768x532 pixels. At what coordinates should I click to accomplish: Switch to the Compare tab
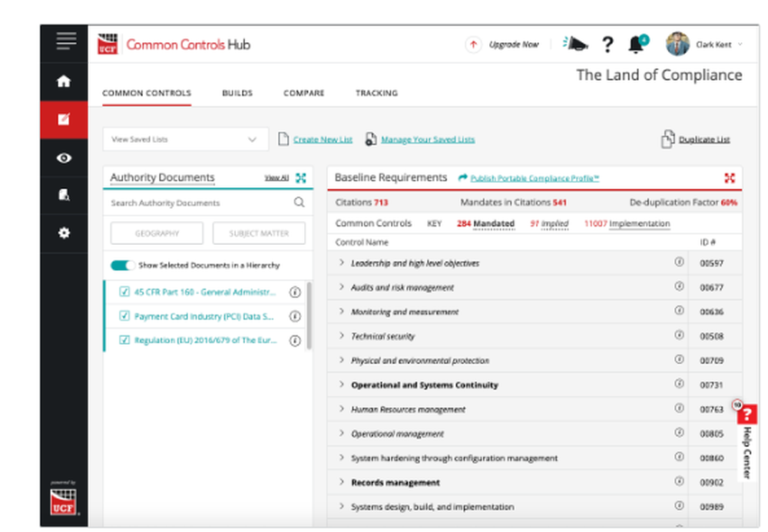(303, 93)
